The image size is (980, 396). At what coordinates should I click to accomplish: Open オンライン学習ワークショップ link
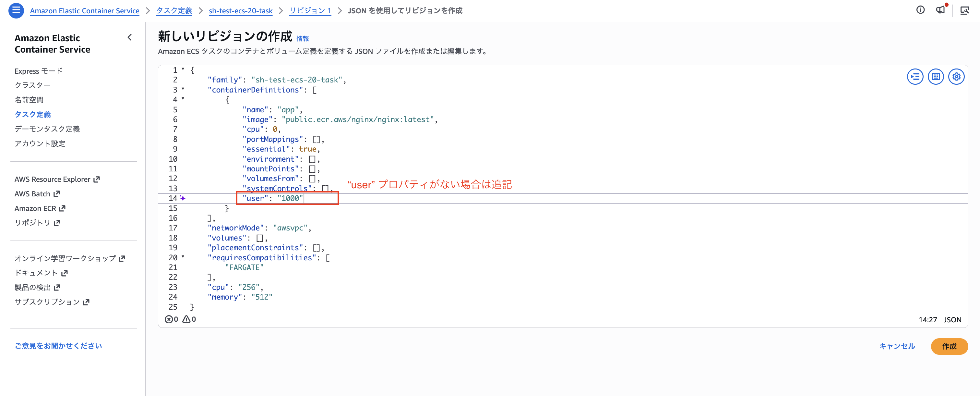click(x=65, y=259)
